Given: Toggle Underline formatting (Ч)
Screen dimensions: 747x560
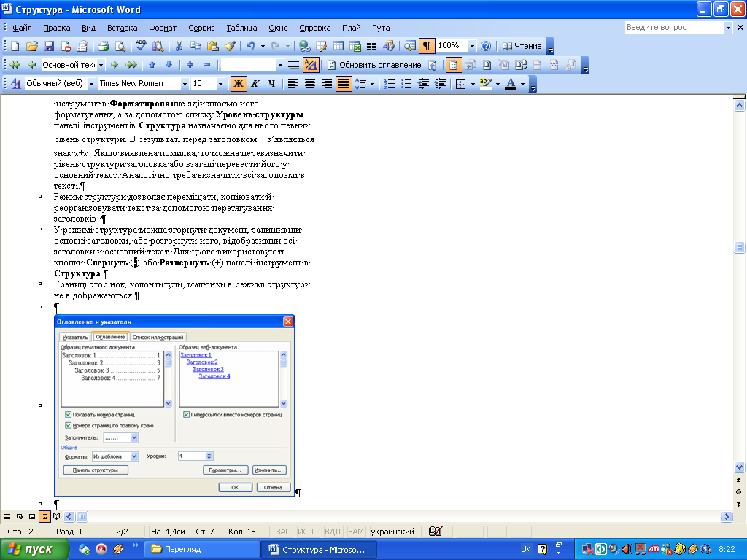Looking at the screenshot, I should click(271, 84).
